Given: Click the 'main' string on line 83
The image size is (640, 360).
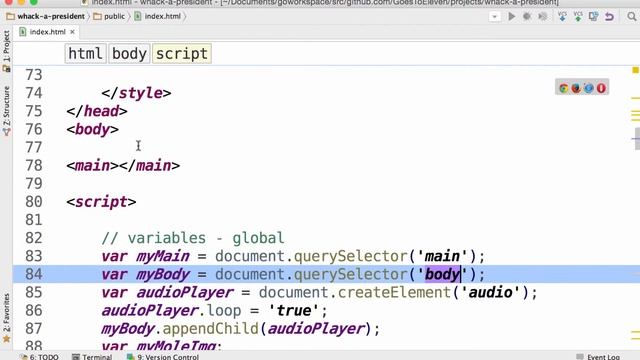Looking at the screenshot, I should coord(442,256).
